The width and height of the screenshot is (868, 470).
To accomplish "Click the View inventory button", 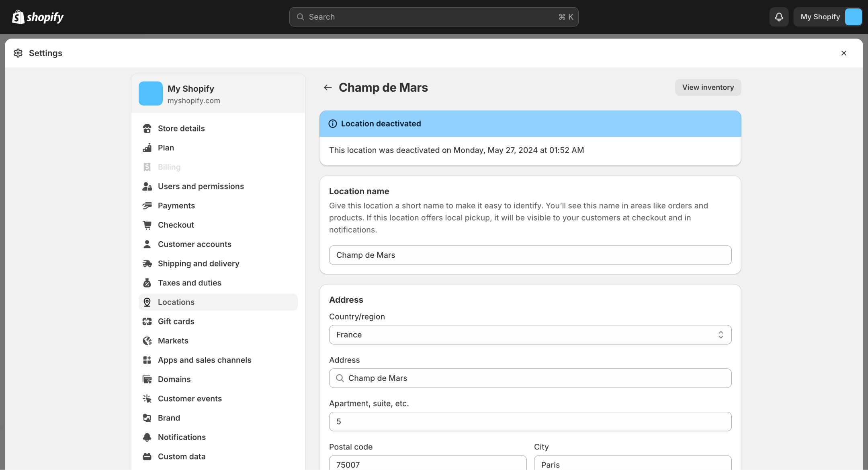I will click(708, 88).
